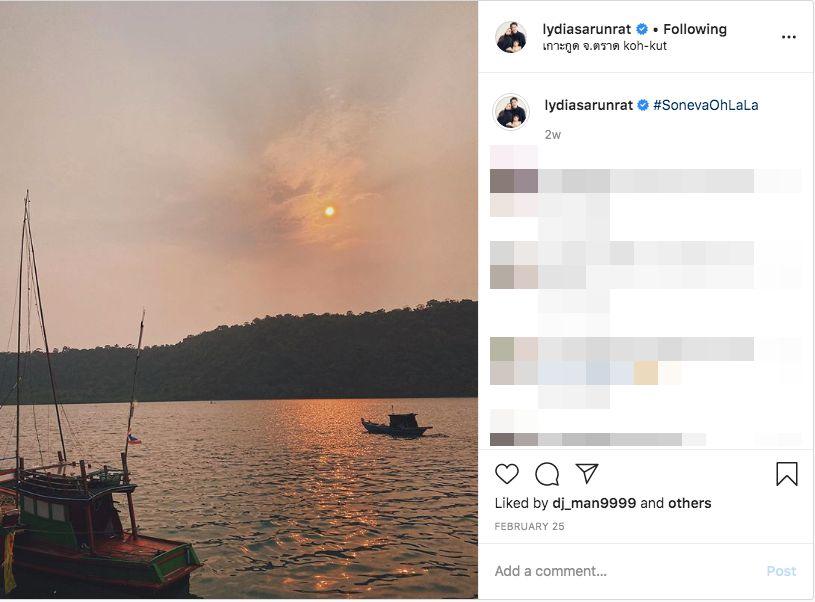Click the avatar beside the caption

[x=511, y=112]
